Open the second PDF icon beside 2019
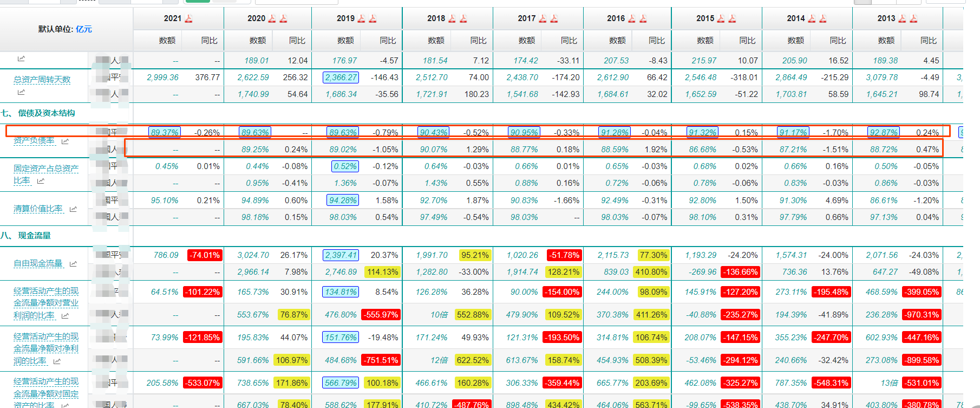Viewport: 980px width, 408px height. [x=373, y=18]
